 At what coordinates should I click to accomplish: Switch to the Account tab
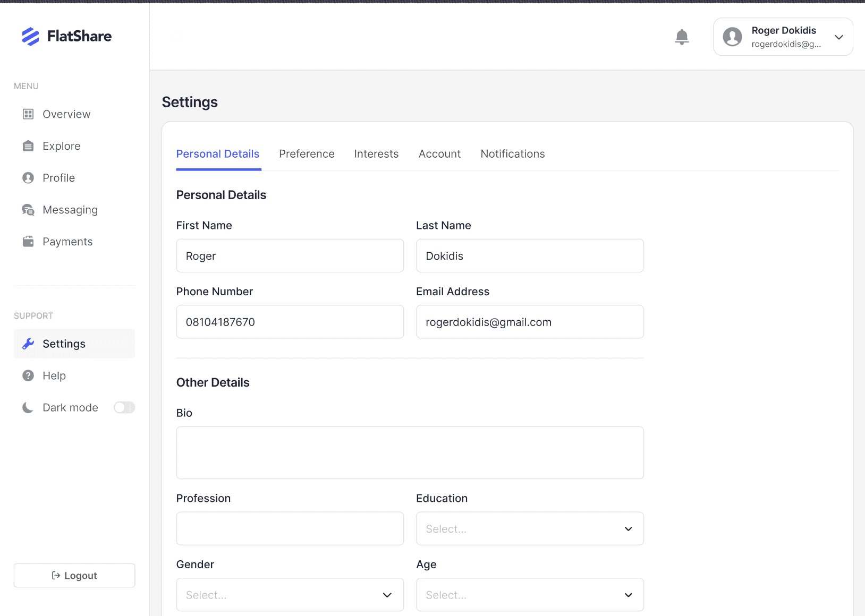[x=439, y=154]
